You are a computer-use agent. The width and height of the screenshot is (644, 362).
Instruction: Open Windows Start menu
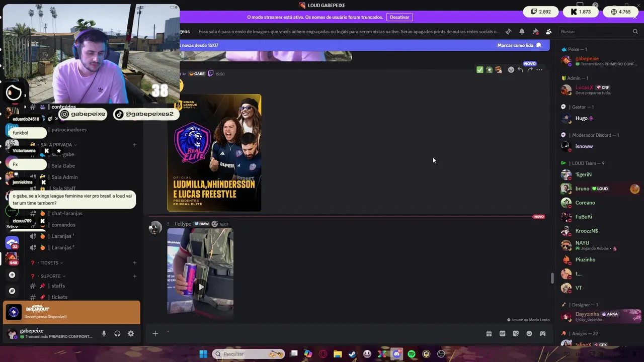tap(203, 354)
